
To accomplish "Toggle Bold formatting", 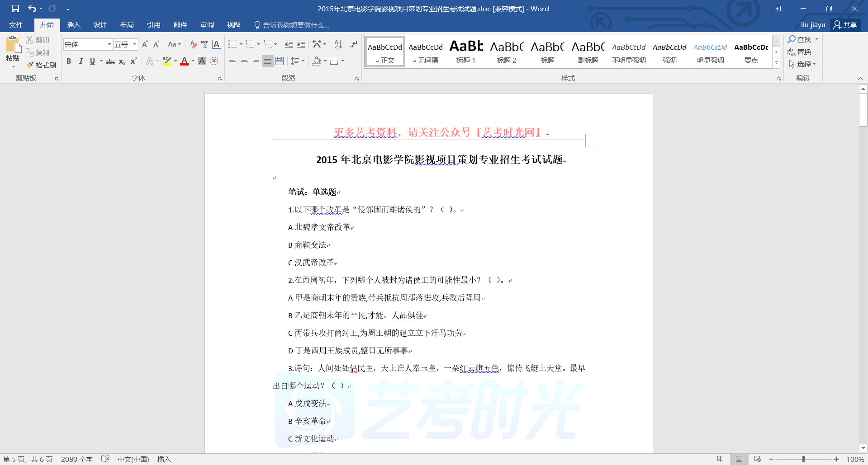I will [69, 61].
